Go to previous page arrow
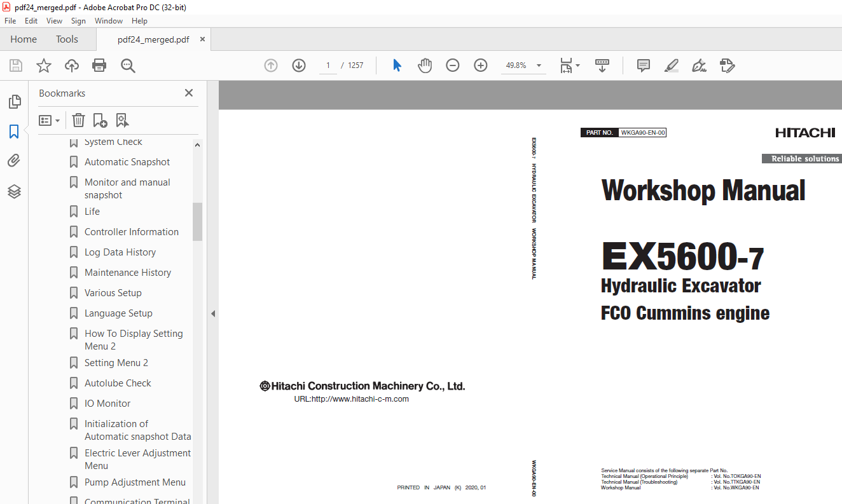 pyautogui.click(x=271, y=65)
